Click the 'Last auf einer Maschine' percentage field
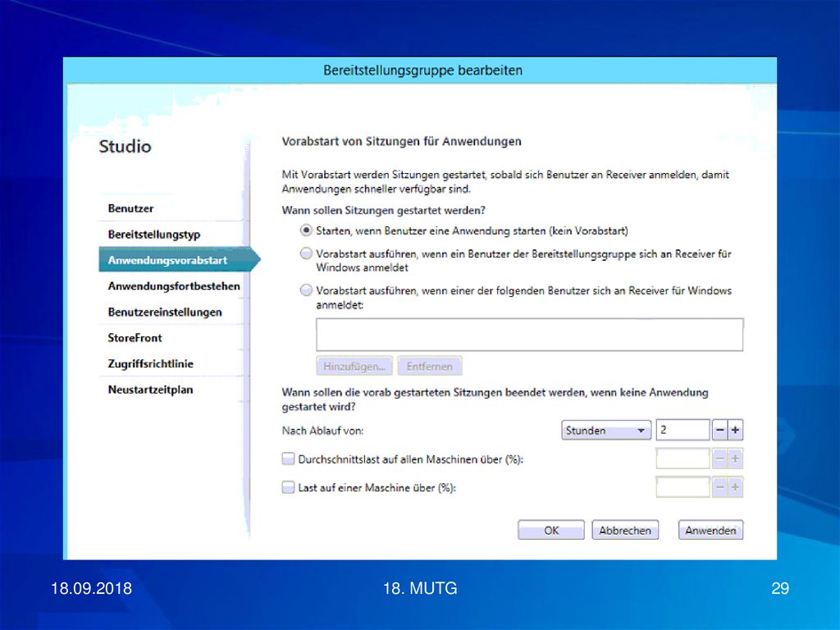Screen dimensions: 840x630 point(683,487)
